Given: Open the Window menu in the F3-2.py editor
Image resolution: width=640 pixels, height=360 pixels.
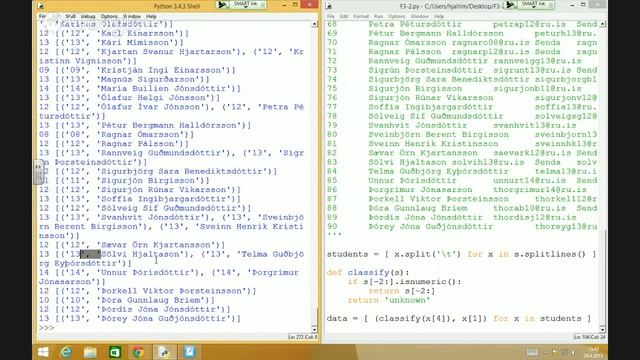Looking at the screenshot, I should tap(420, 16).
